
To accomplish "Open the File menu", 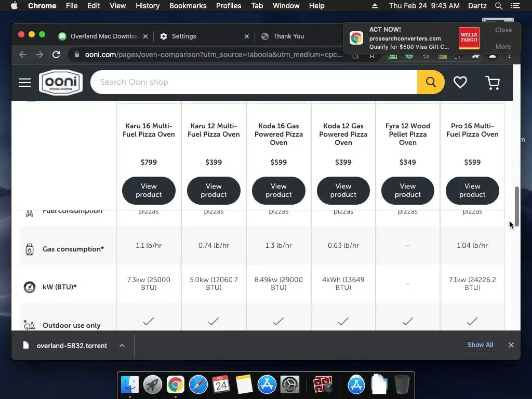I will pyautogui.click(x=72, y=6).
